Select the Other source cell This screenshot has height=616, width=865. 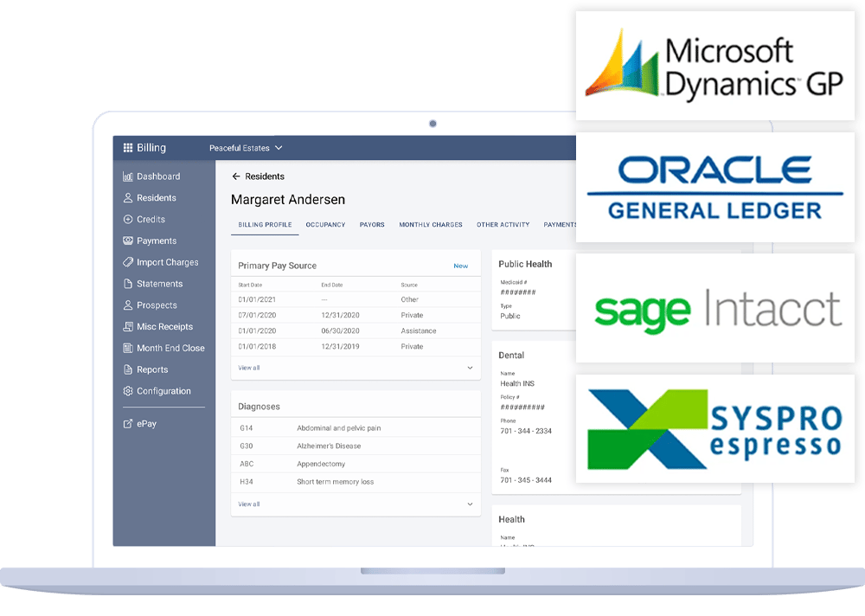pyautogui.click(x=410, y=299)
